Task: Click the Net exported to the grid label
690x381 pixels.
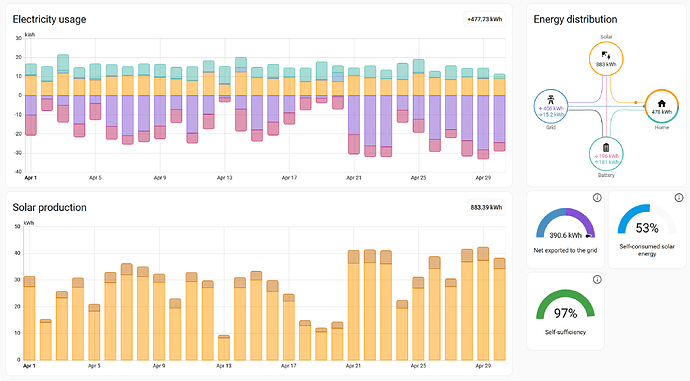Action: (x=565, y=250)
